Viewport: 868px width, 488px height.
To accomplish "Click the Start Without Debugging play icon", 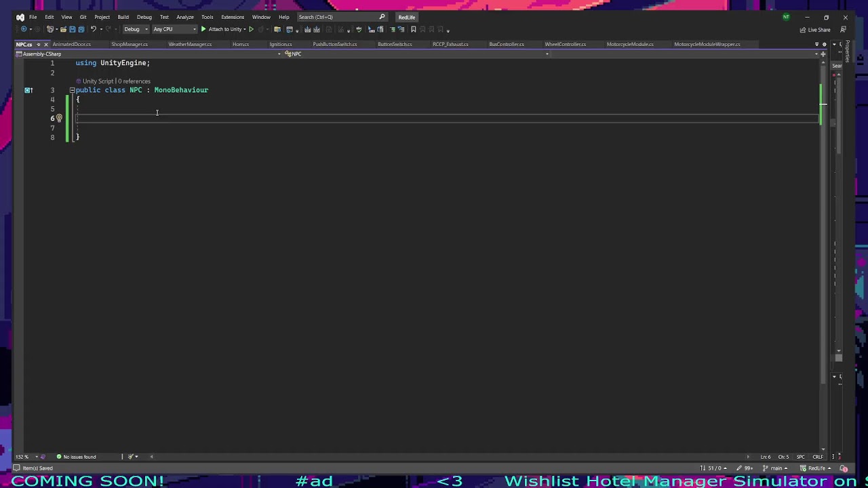I will (x=252, y=29).
